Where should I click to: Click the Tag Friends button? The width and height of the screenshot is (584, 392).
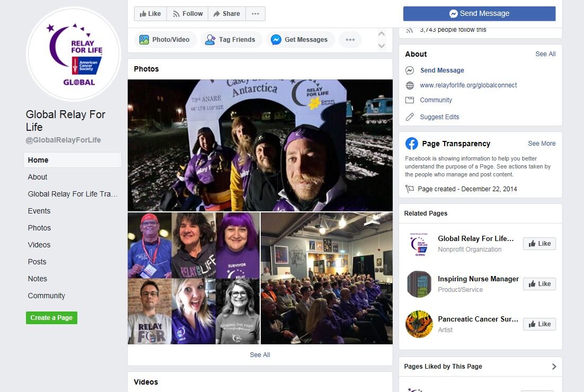[x=231, y=40]
